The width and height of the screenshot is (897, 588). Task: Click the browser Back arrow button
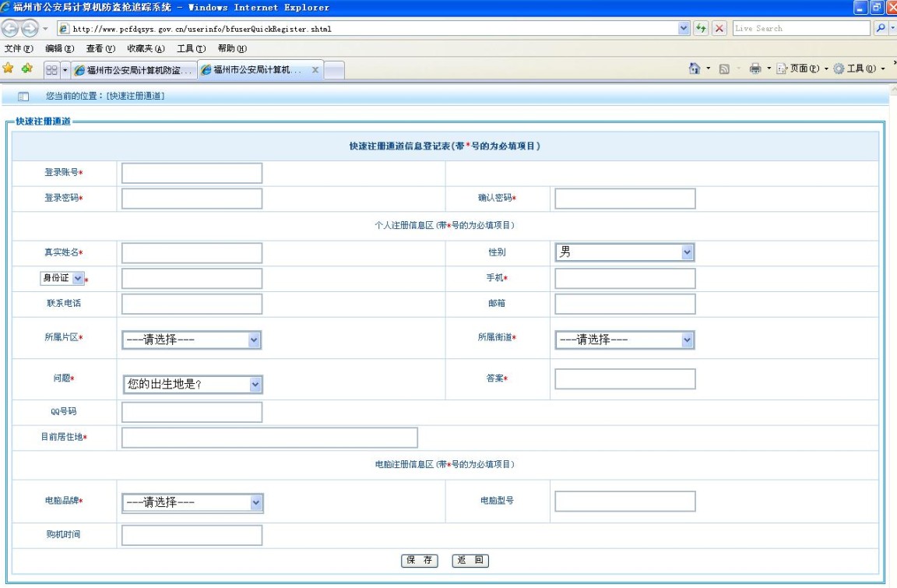point(10,29)
